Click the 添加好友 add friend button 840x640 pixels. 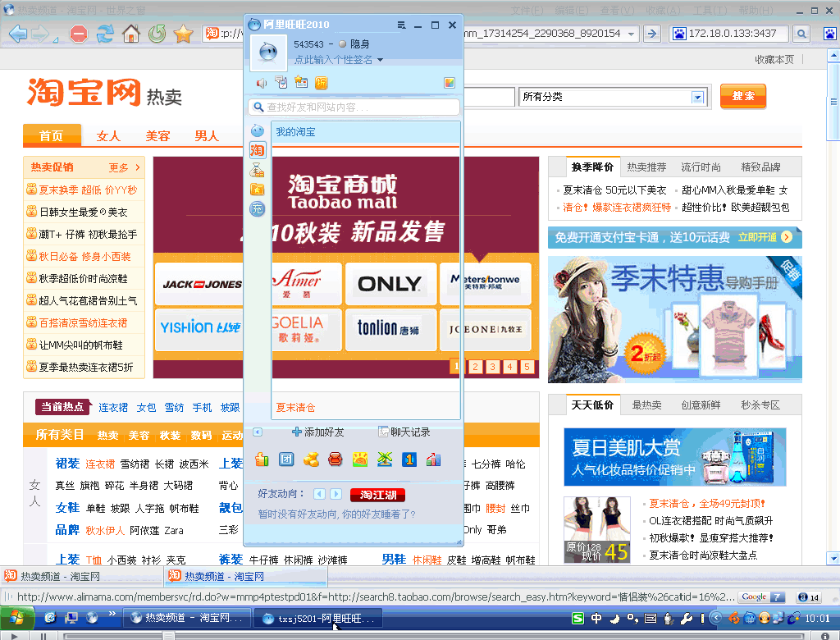pos(318,432)
